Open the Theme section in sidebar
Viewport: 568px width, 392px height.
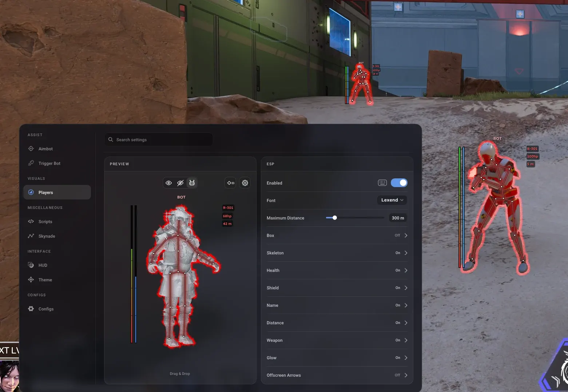(57, 280)
